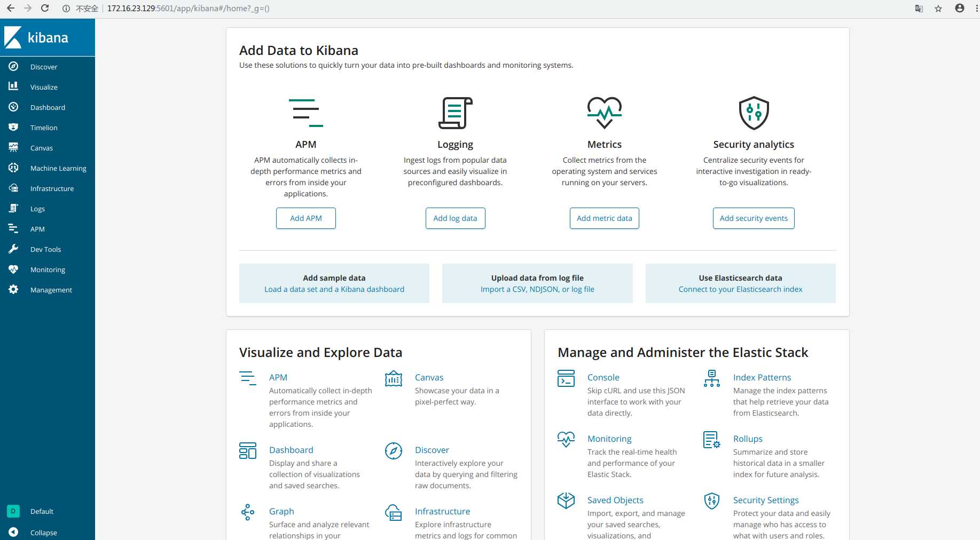Open Import a CSV, NDJSON, or log file link
This screenshot has width=980, height=540.
tap(537, 289)
